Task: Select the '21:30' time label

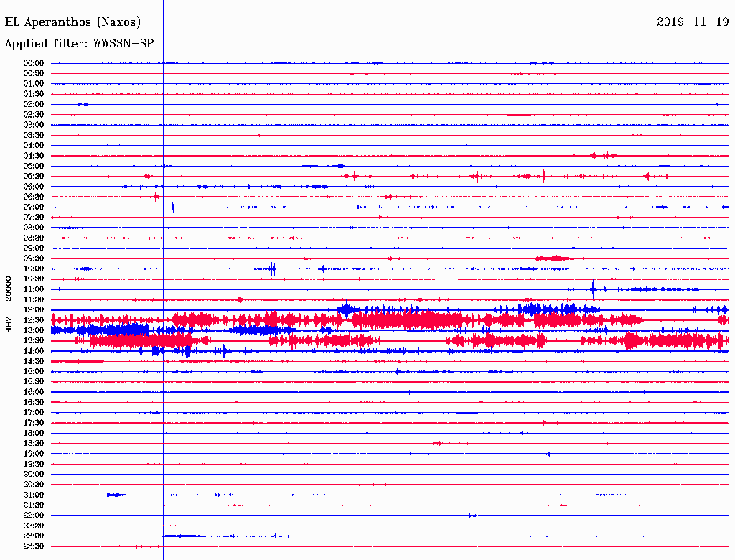Action: pos(34,505)
